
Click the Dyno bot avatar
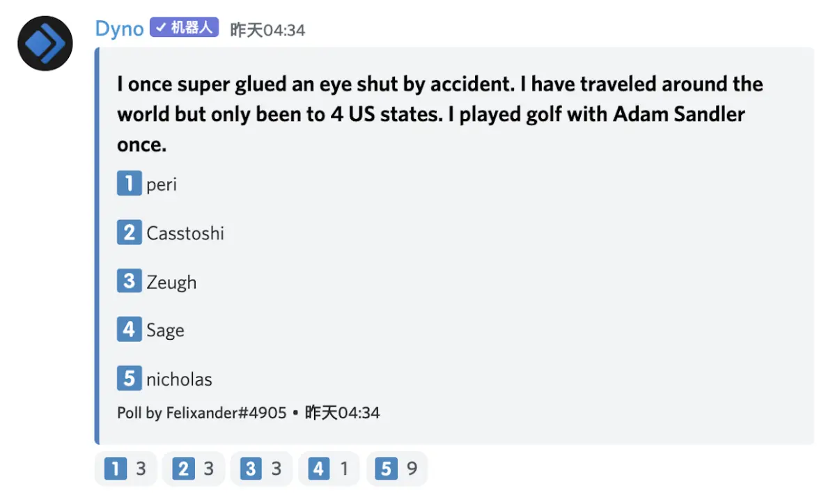tap(45, 43)
